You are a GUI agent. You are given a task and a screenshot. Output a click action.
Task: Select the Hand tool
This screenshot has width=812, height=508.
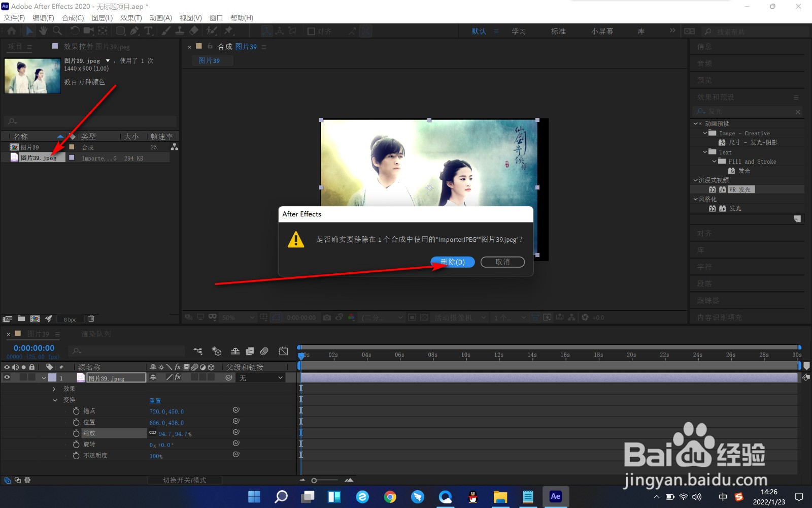[43, 31]
